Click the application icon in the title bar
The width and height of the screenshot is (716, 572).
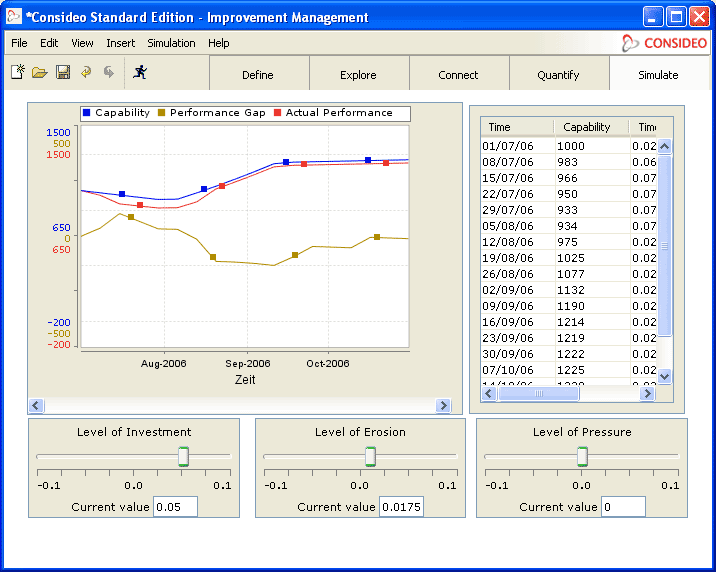pyautogui.click(x=14, y=16)
